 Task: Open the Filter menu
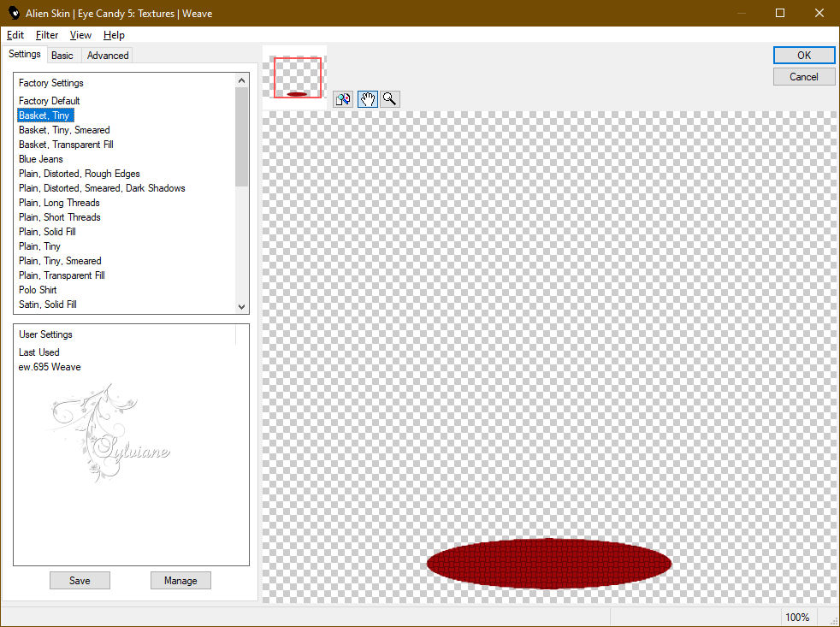click(46, 35)
